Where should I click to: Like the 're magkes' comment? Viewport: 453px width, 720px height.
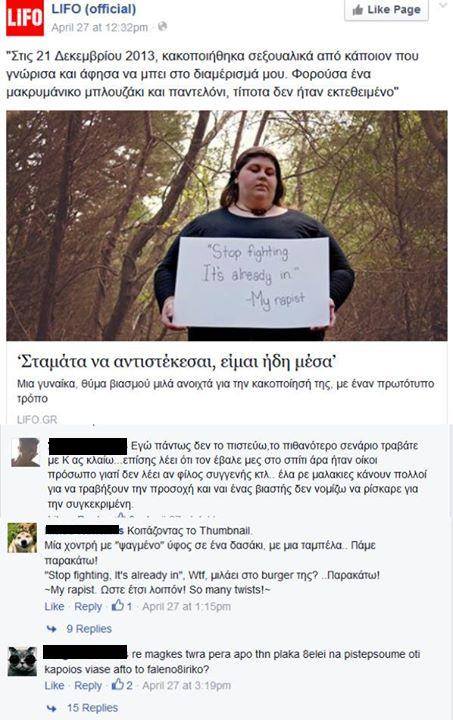pyautogui.click(x=54, y=686)
